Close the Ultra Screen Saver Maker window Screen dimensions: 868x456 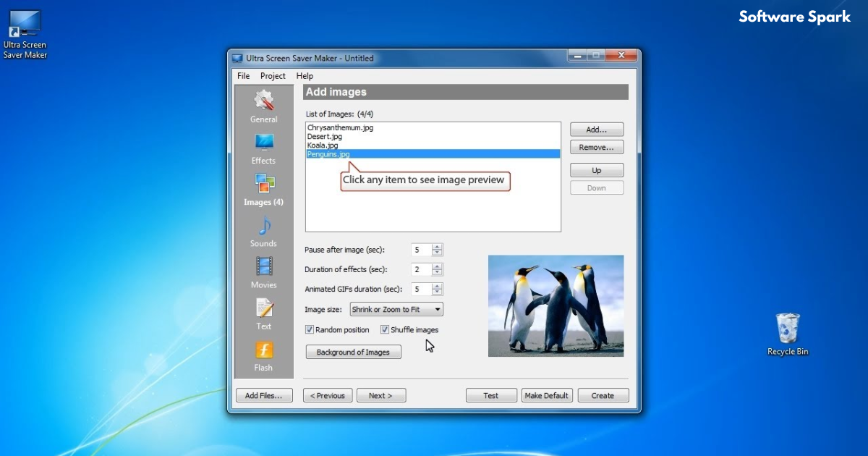point(621,55)
